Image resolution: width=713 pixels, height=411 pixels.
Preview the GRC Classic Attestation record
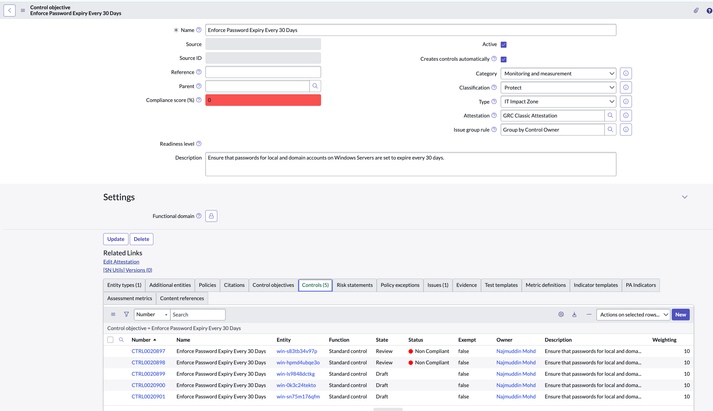pos(626,115)
